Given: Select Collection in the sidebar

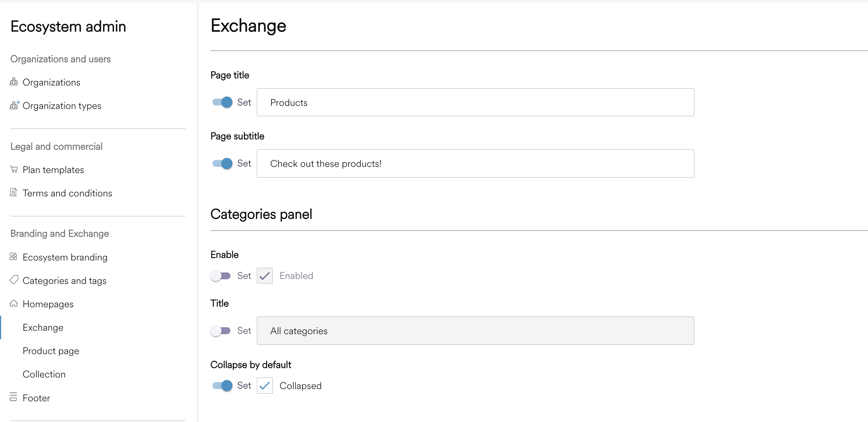Looking at the screenshot, I should tap(44, 374).
